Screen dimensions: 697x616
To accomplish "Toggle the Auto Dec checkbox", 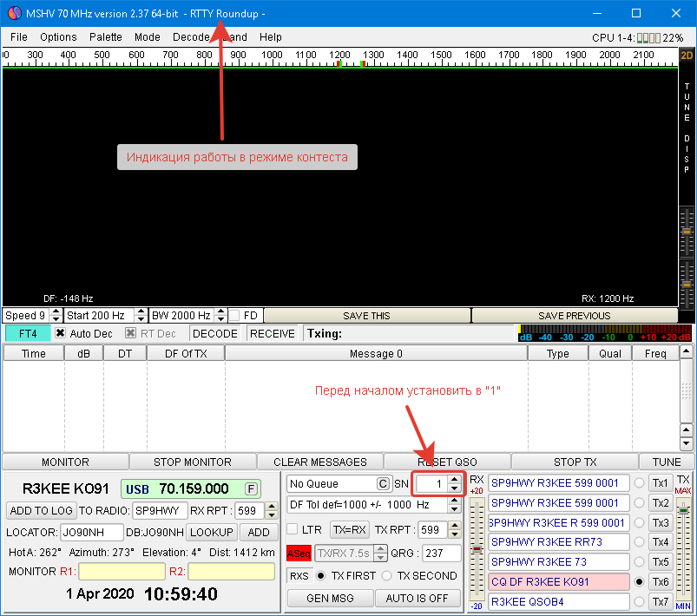I will tap(61, 333).
